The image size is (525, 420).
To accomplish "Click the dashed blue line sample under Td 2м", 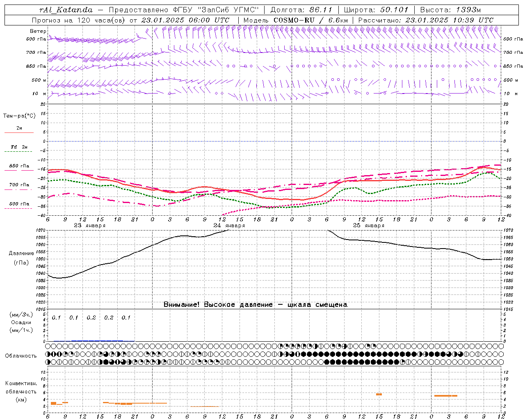I will click(18, 152).
